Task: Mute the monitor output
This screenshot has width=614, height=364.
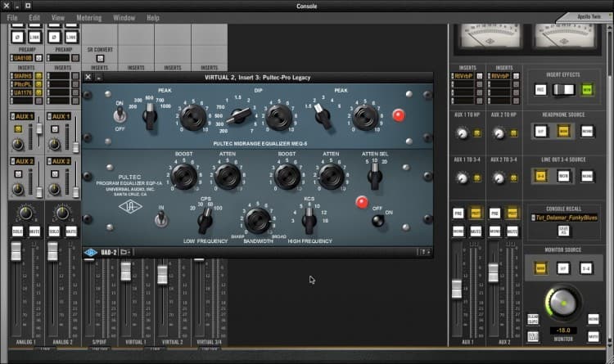Action: (x=594, y=337)
